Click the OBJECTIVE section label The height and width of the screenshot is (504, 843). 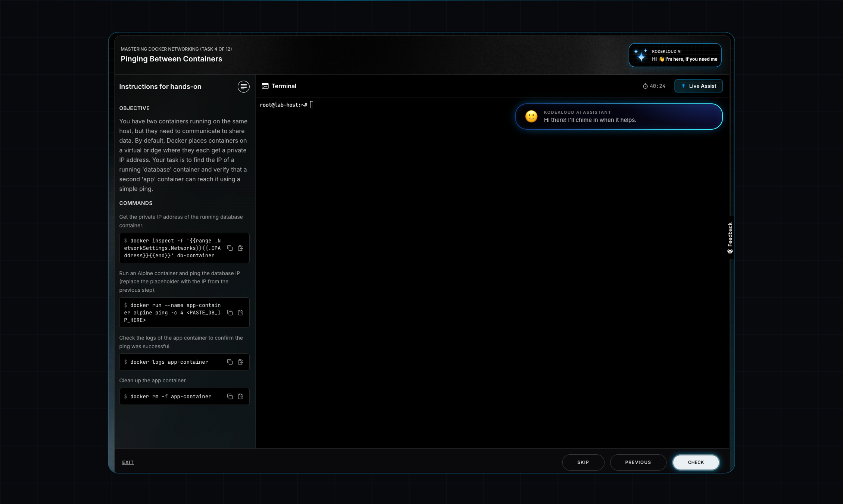coord(134,108)
